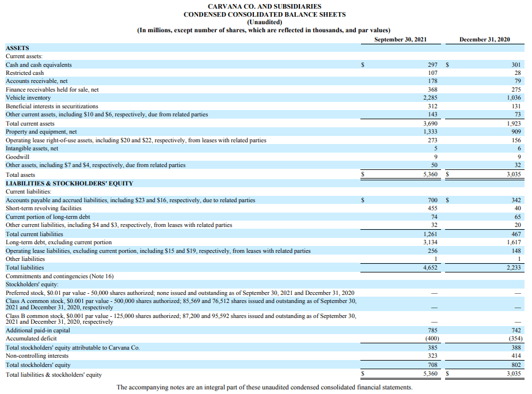
Task: Click Operating lease liabilities value 256
Action: point(432,251)
